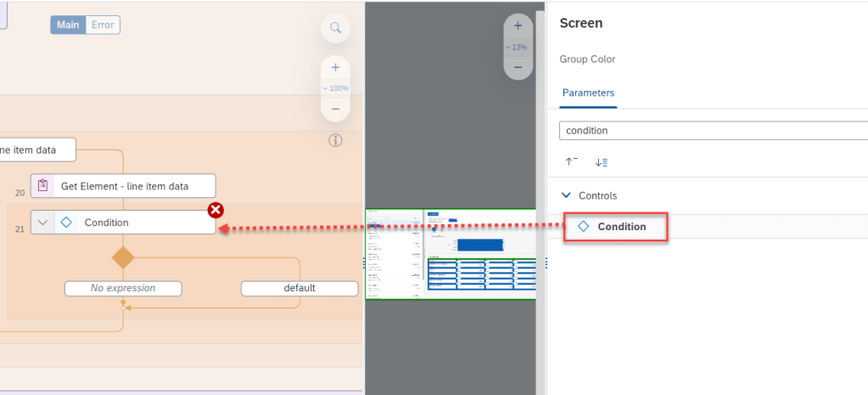Click the 'No expression' branch box
Viewport: 868px width, 395px height.
point(123,288)
